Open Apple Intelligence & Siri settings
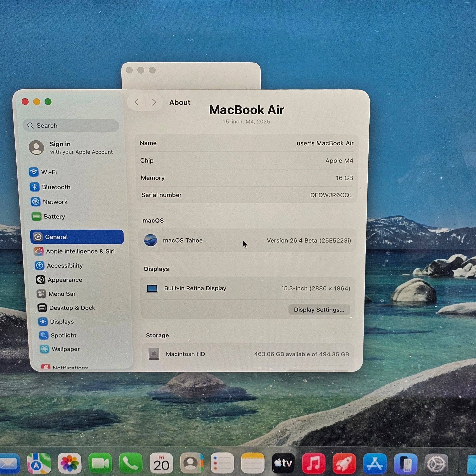This screenshot has height=476, width=476. pyautogui.click(x=80, y=251)
